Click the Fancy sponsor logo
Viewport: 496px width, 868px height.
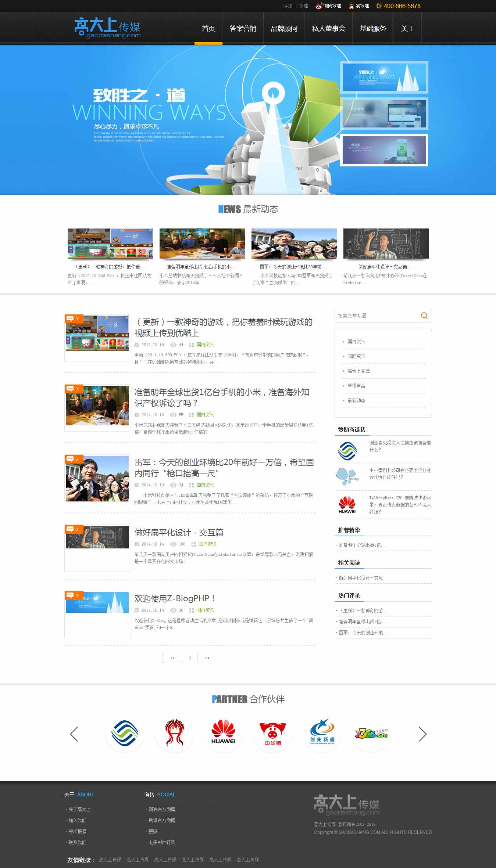[x=347, y=476]
